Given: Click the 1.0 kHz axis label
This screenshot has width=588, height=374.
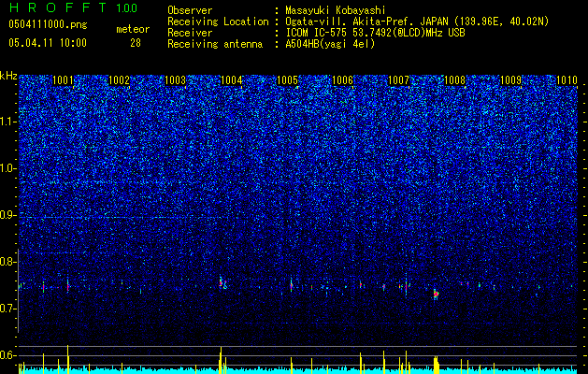Looking at the screenshot, I should click(8, 168).
